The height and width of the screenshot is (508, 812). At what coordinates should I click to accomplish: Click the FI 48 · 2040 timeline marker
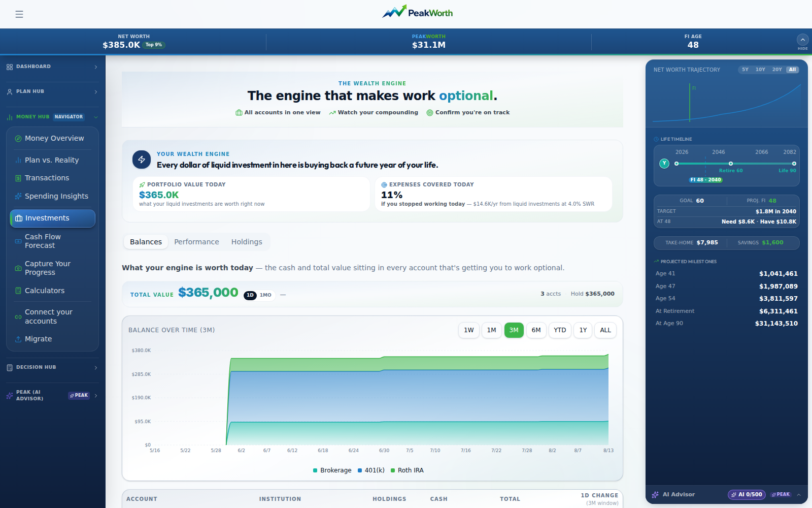click(x=705, y=180)
